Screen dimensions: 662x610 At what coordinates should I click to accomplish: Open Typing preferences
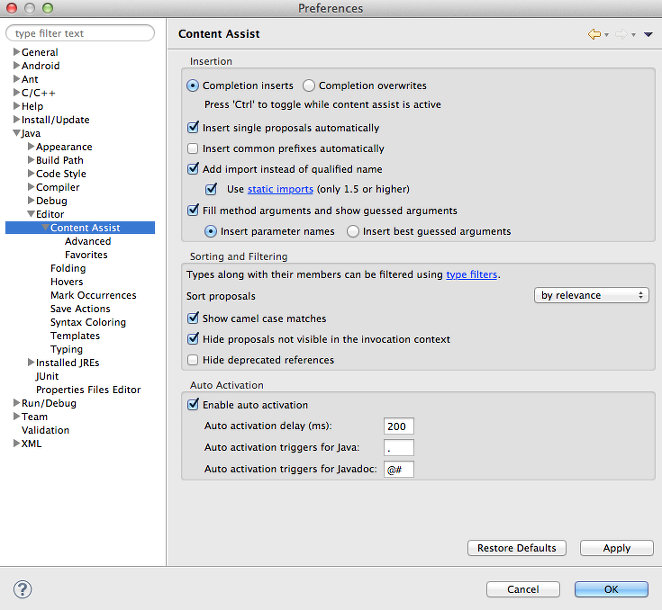(66, 350)
